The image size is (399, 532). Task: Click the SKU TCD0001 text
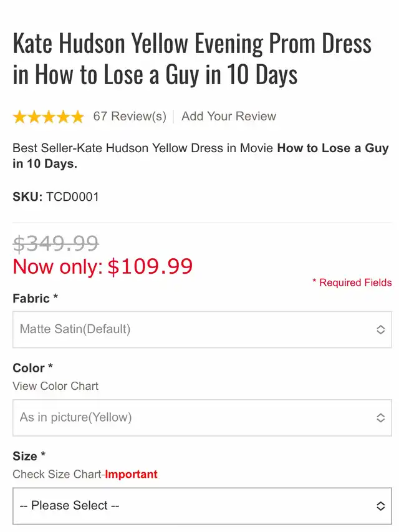56,197
